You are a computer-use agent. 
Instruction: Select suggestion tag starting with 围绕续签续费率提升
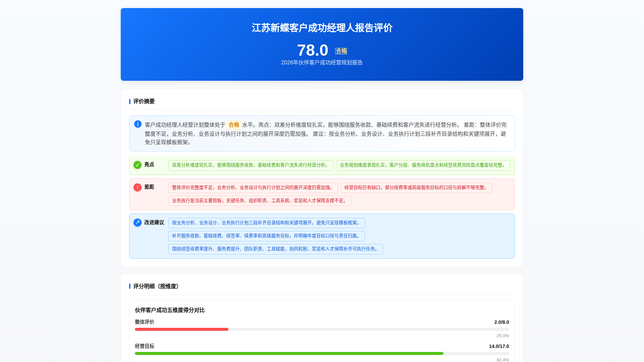pos(276,249)
